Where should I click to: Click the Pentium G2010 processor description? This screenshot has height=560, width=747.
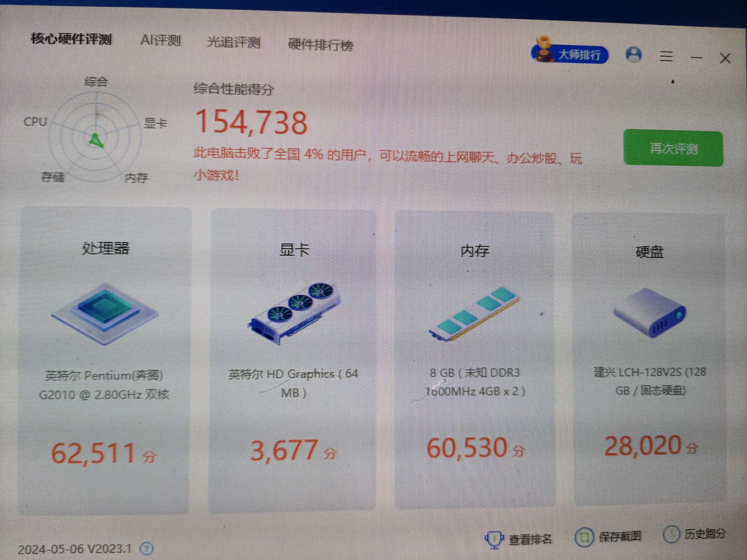click(x=104, y=385)
